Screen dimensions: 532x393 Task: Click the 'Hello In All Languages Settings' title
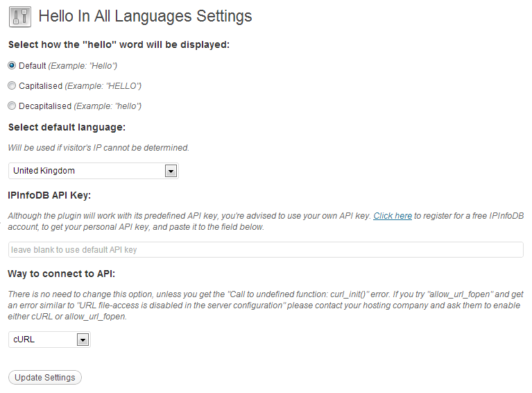tap(145, 16)
